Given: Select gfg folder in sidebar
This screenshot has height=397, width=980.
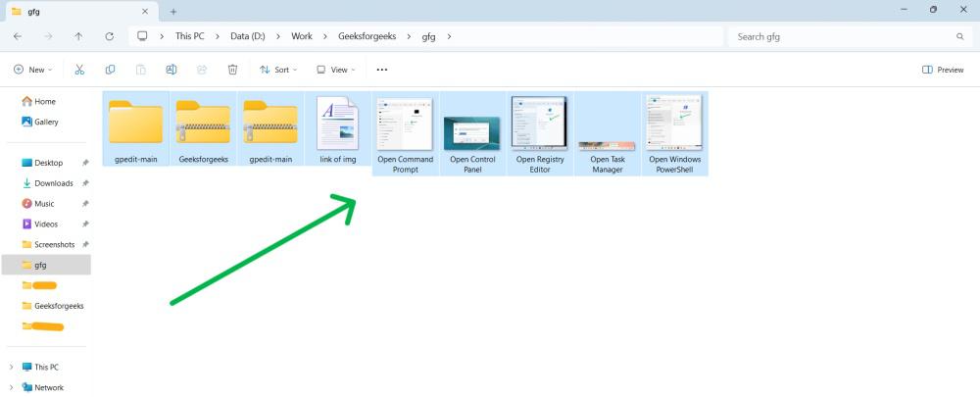Looking at the screenshot, I should [x=46, y=265].
